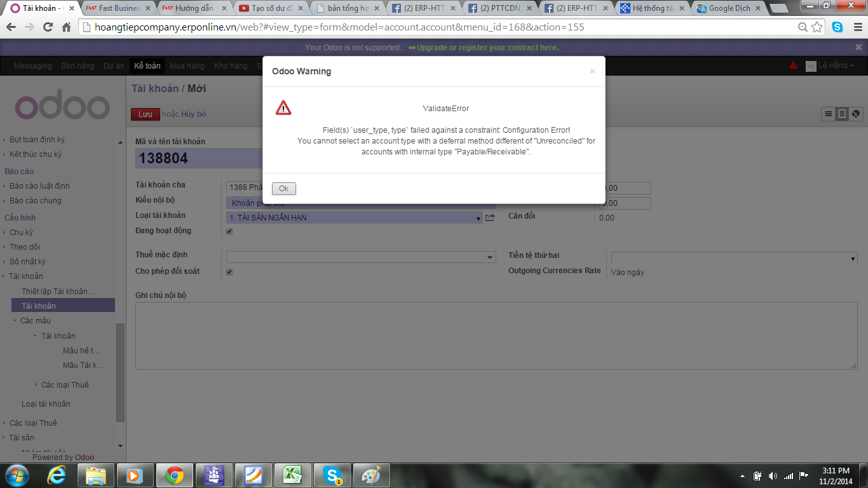
Task: Click the red Lưu save button
Action: coord(145,114)
